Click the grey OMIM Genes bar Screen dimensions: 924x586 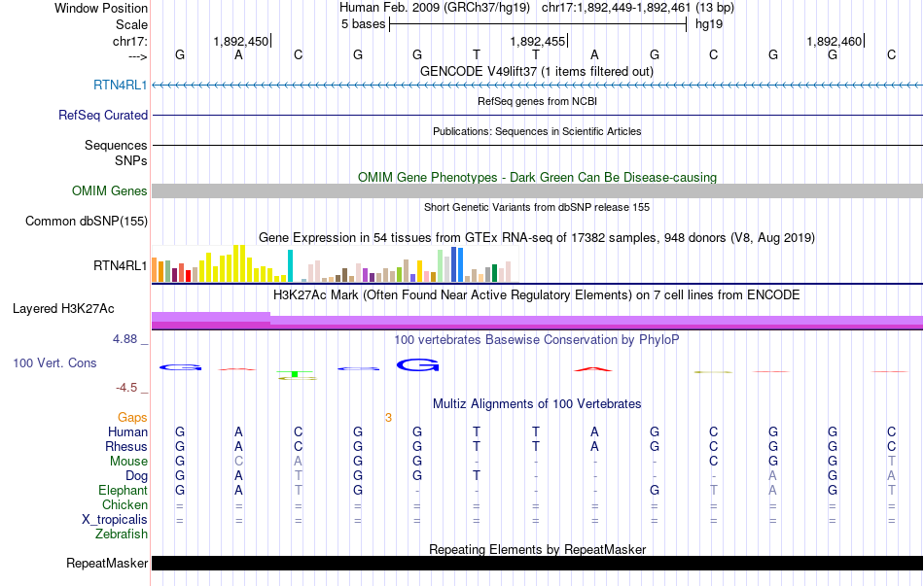tap(537, 191)
